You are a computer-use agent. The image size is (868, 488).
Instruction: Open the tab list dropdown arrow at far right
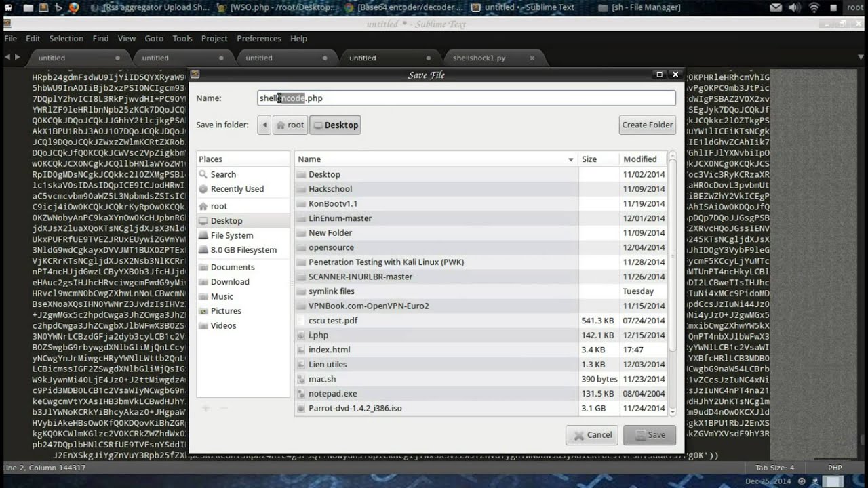859,58
